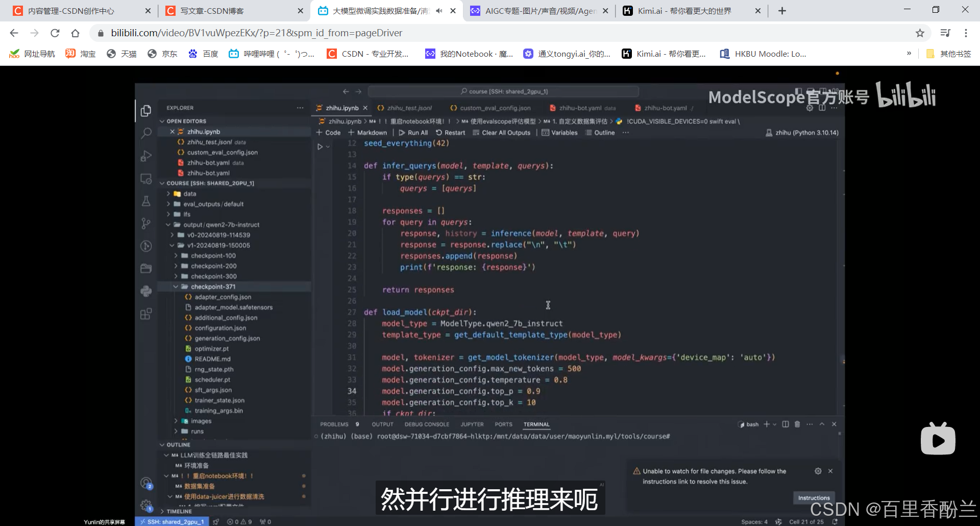Go back using the VS Code navigation arrow

[x=346, y=91]
